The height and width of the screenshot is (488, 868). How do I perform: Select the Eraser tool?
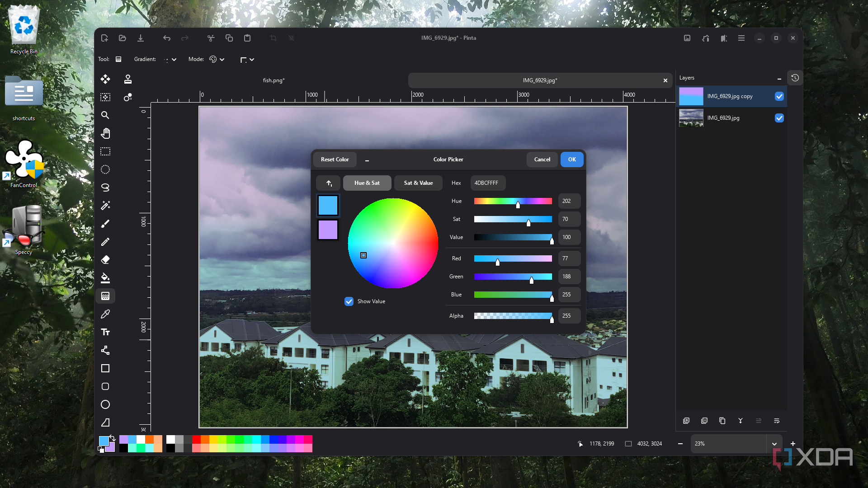pyautogui.click(x=105, y=260)
